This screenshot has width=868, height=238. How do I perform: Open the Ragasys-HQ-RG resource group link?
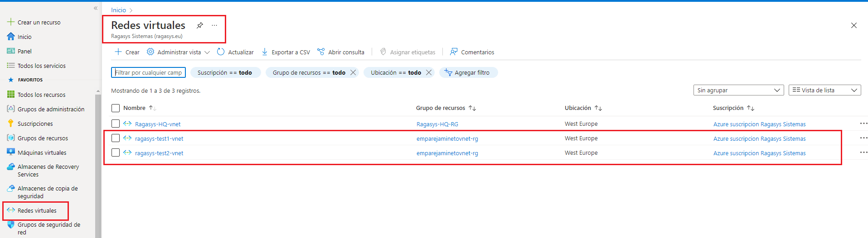[437, 124]
